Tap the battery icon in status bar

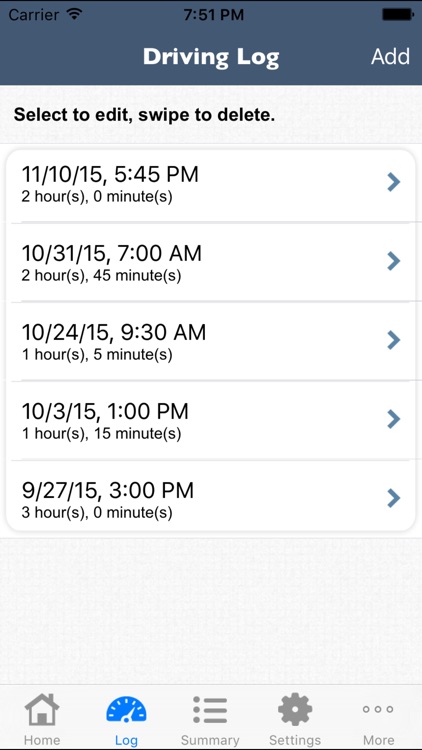point(397,14)
